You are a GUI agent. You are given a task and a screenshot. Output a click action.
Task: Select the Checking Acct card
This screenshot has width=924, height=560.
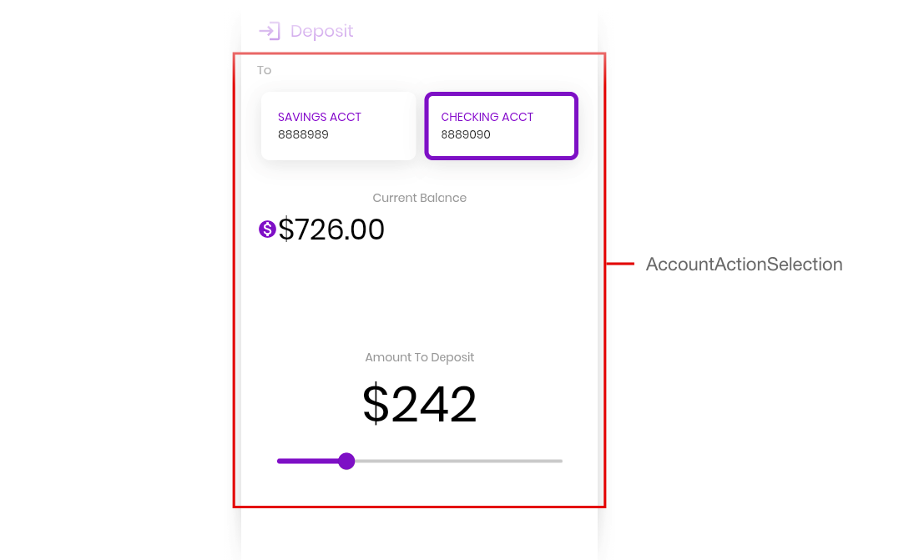(x=501, y=125)
